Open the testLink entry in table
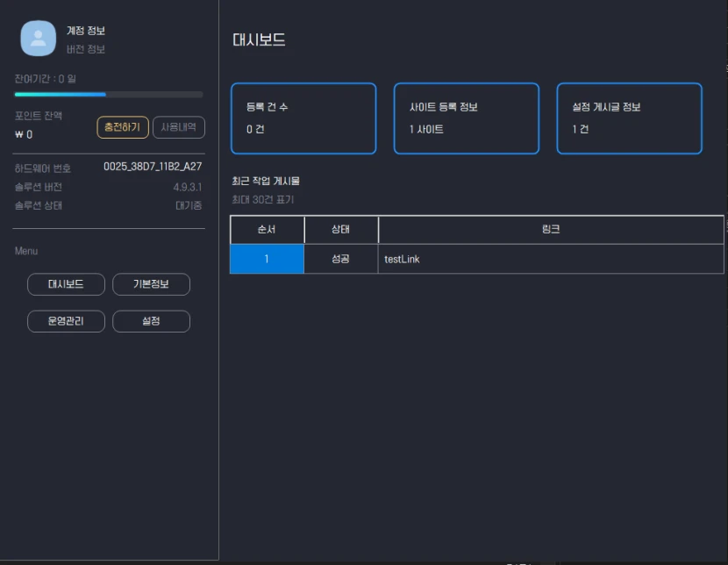 402,260
